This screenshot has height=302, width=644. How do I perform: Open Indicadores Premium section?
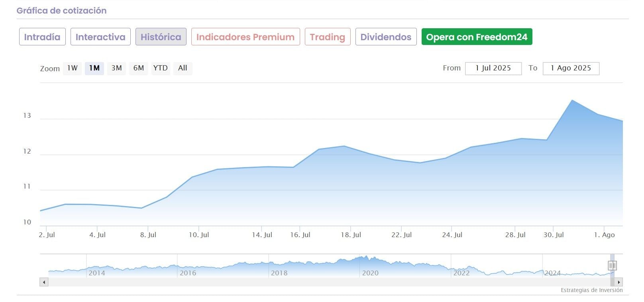(x=245, y=37)
